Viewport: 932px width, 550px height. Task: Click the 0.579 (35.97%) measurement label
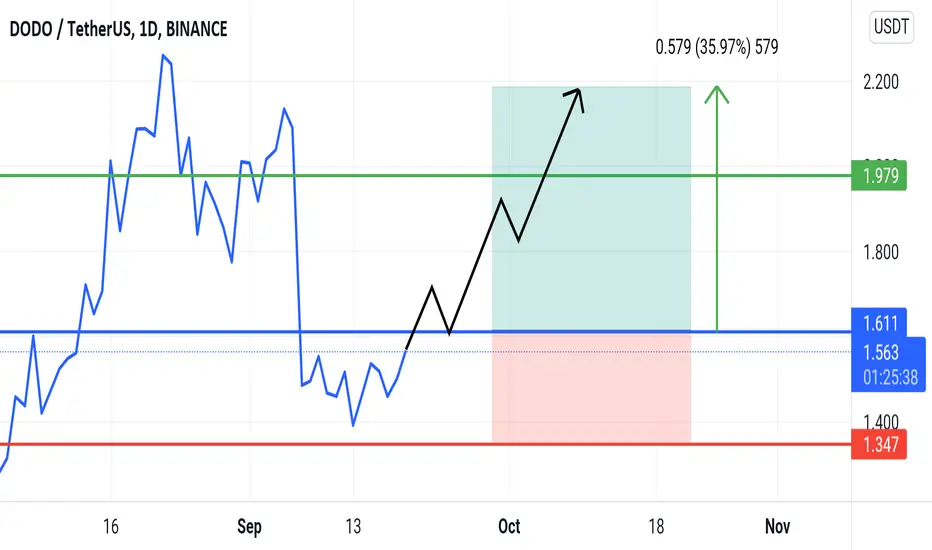[x=716, y=47]
